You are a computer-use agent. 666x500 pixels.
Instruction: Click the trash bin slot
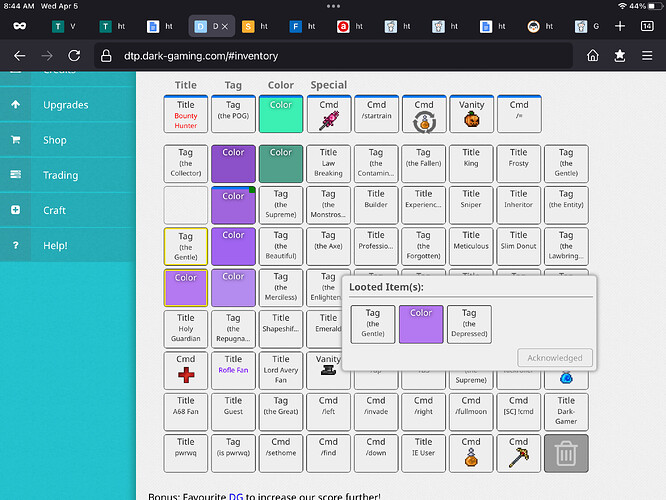click(566, 453)
